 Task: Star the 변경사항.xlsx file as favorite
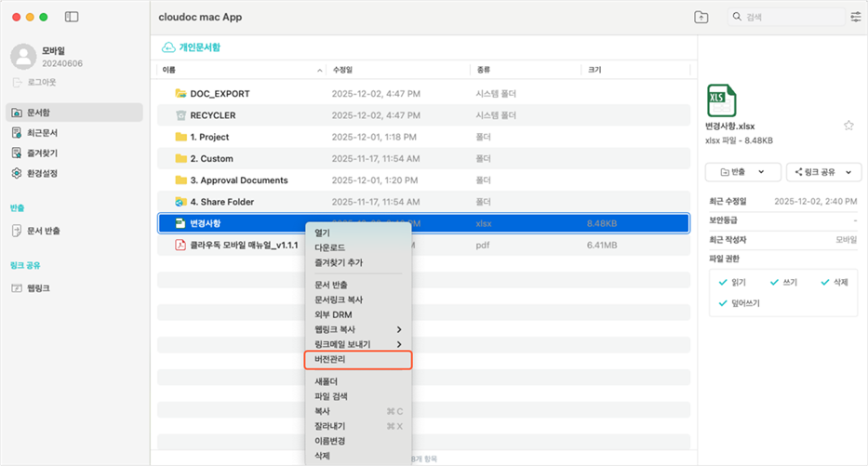[x=848, y=125]
